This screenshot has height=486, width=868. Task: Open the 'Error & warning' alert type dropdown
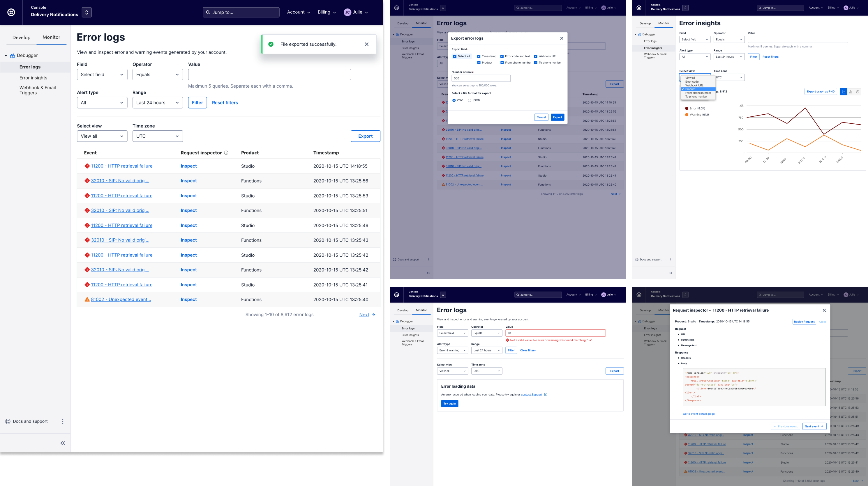(453, 350)
